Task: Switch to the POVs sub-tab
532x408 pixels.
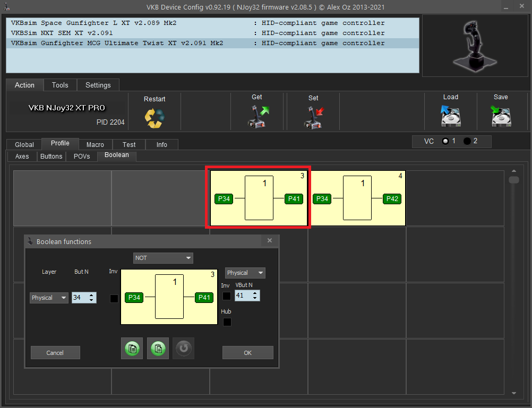Action: click(x=82, y=157)
